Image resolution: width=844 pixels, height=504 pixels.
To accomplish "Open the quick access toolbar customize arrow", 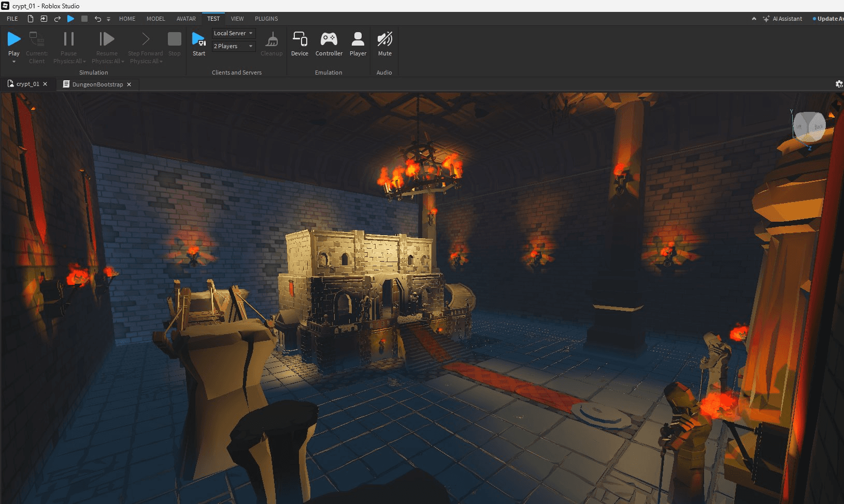I will (x=109, y=19).
